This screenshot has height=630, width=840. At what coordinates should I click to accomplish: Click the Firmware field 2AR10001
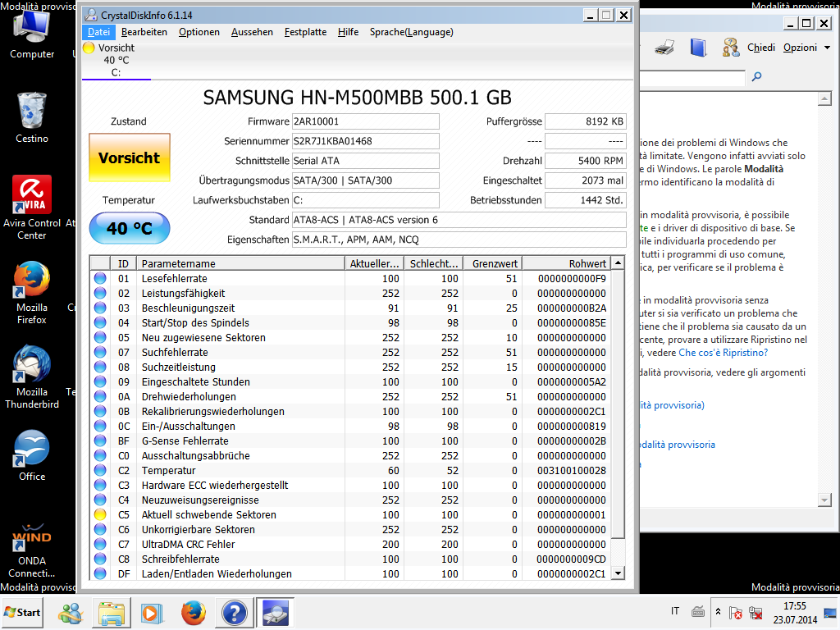pos(365,121)
